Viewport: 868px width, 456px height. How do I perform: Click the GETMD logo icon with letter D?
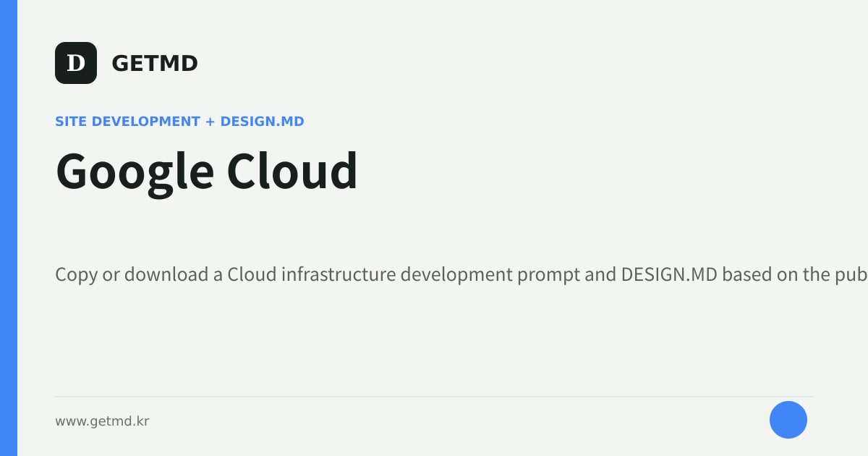(76, 63)
